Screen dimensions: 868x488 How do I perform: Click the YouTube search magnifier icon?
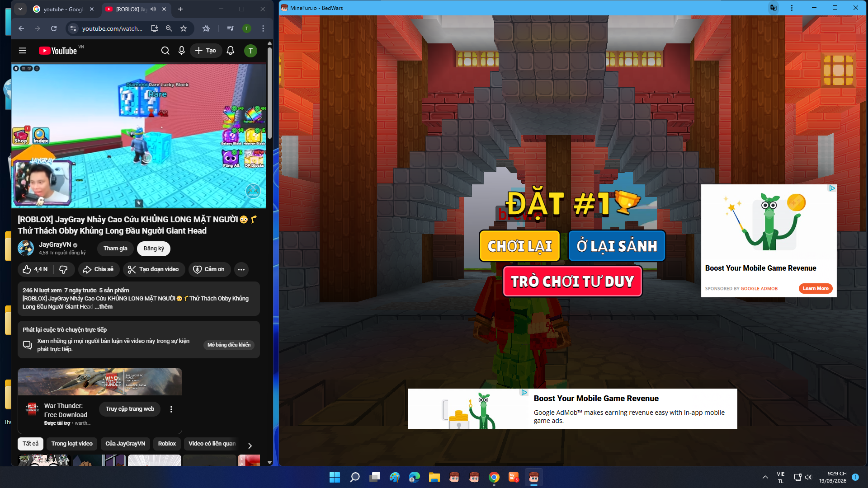(165, 51)
